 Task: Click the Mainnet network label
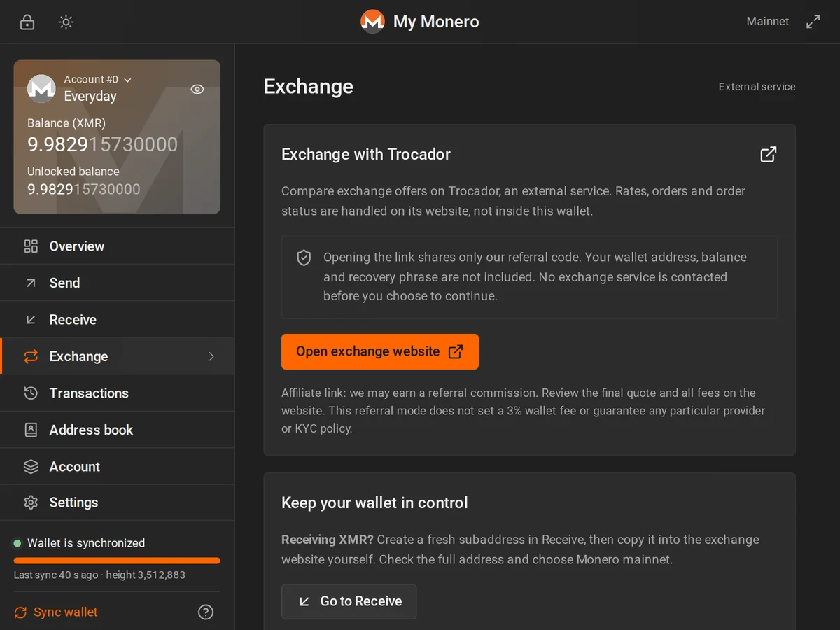click(768, 22)
